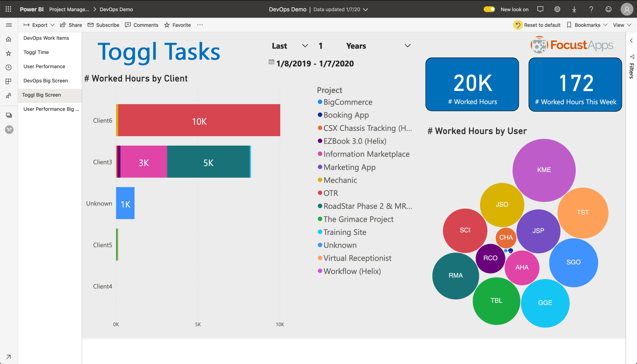Click the Share icon in toolbar
This screenshot has width=637, height=364.
pyautogui.click(x=71, y=25)
